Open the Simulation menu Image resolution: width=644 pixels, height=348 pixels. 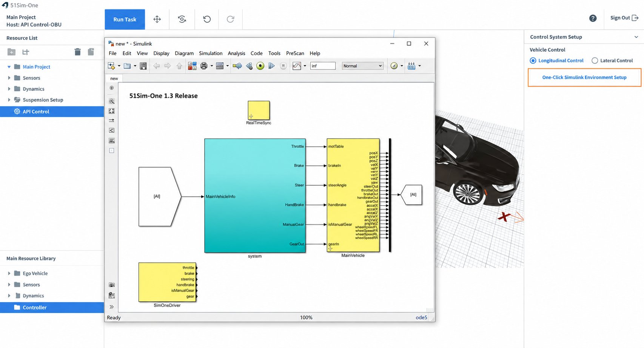point(211,53)
